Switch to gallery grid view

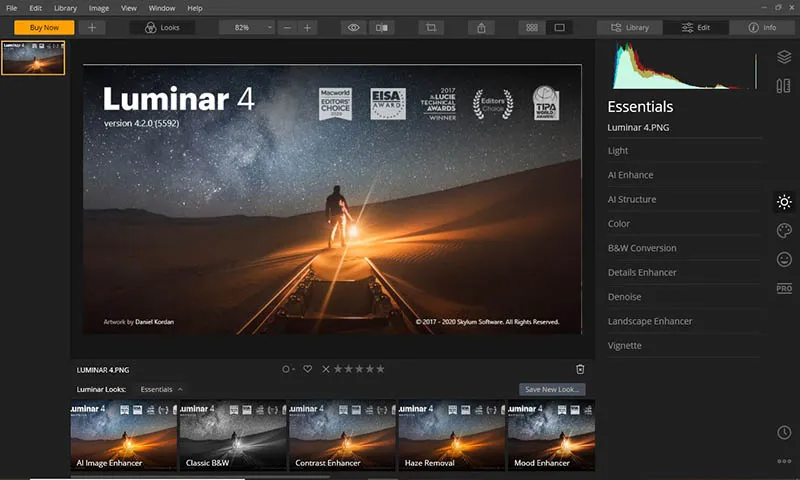[x=532, y=28]
